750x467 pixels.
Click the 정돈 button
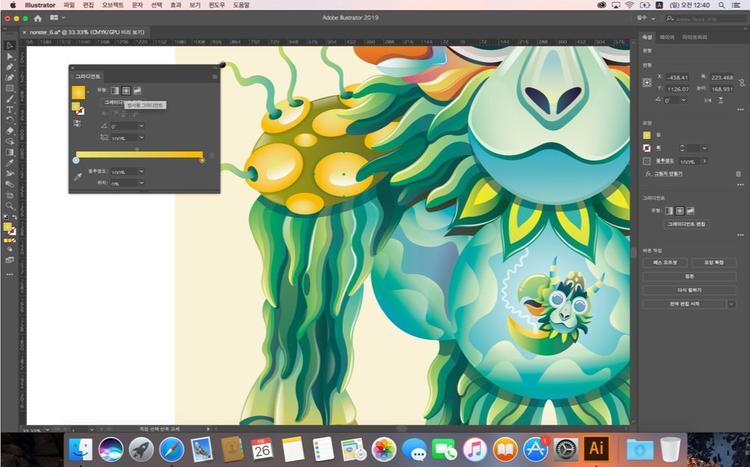(689, 277)
